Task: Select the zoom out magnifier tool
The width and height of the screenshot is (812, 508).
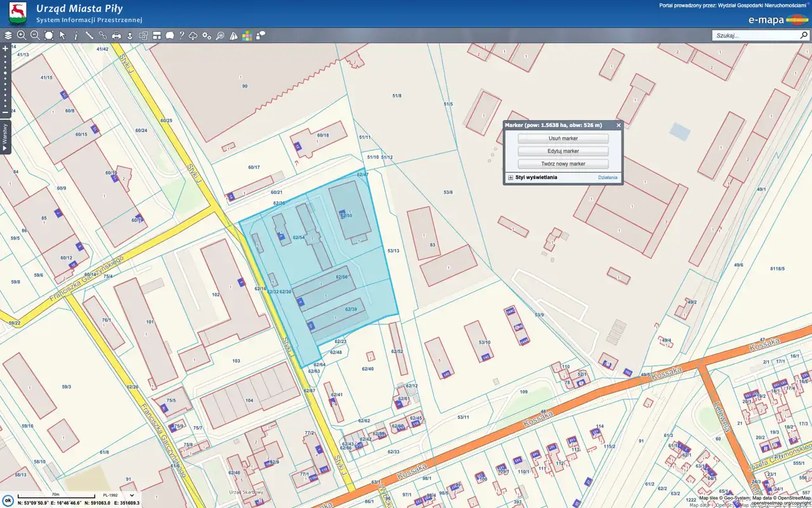Action: tap(35, 36)
